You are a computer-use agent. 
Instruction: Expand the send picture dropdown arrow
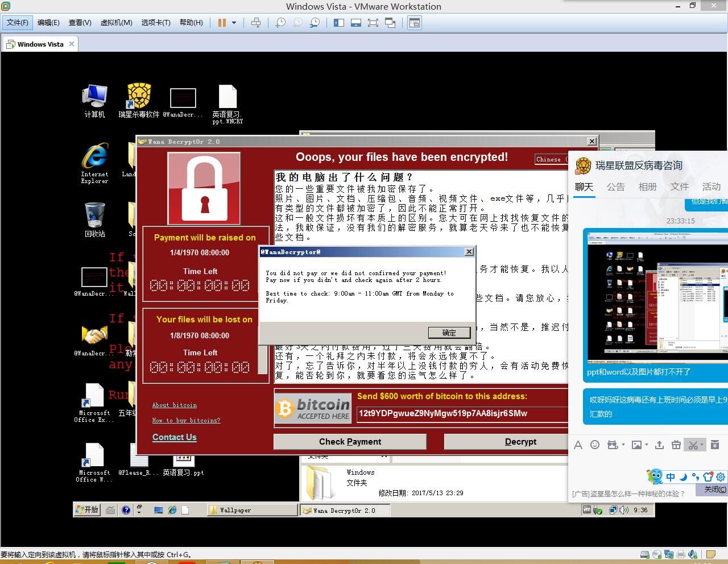click(647, 445)
